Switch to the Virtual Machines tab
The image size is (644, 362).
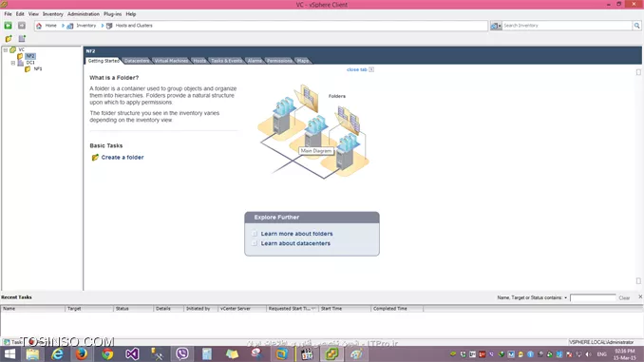[171, 61]
